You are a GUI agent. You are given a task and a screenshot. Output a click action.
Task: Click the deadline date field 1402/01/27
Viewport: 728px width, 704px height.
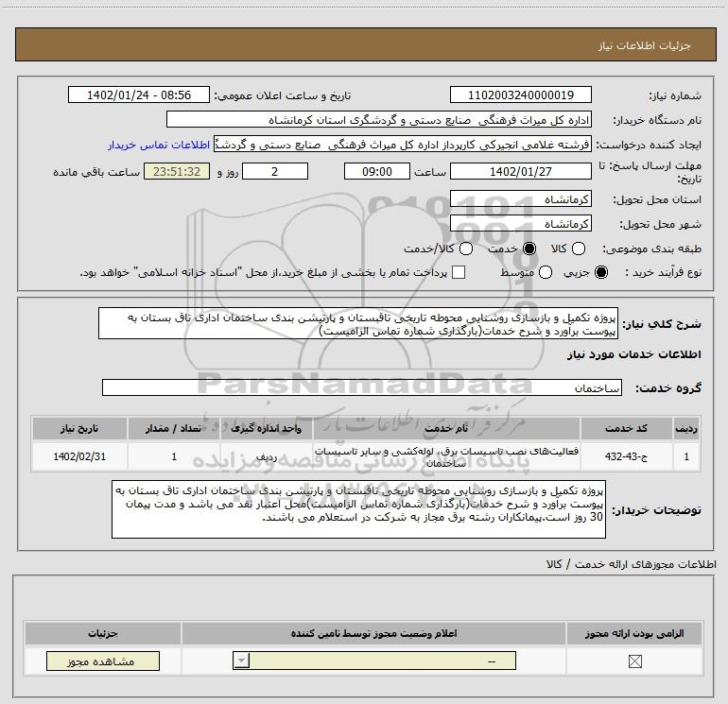point(520,171)
